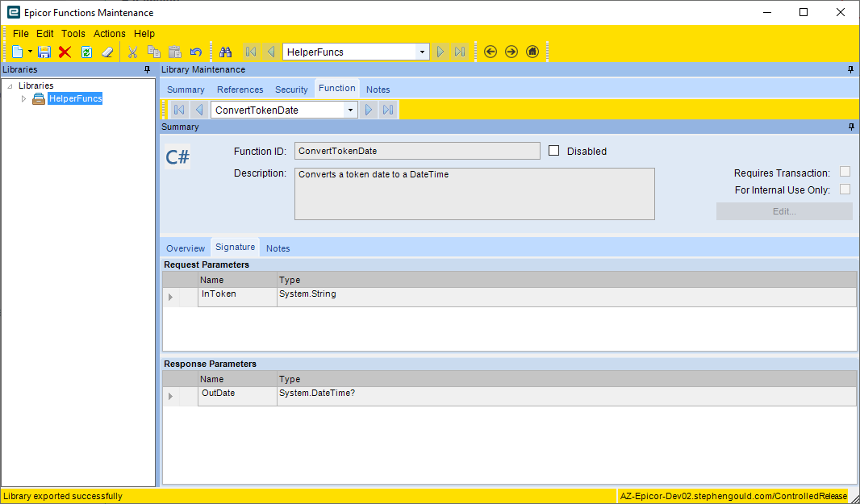Click the Description text box

click(x=474, y=194)
